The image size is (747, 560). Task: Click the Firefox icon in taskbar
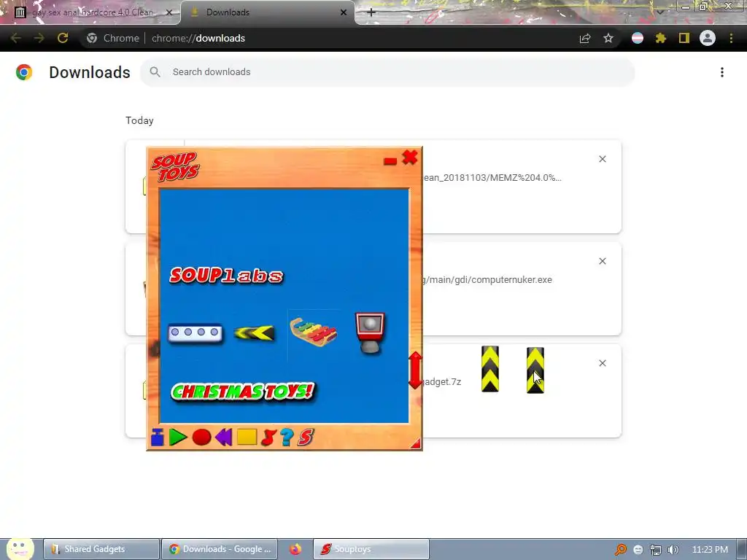(295, 549)
